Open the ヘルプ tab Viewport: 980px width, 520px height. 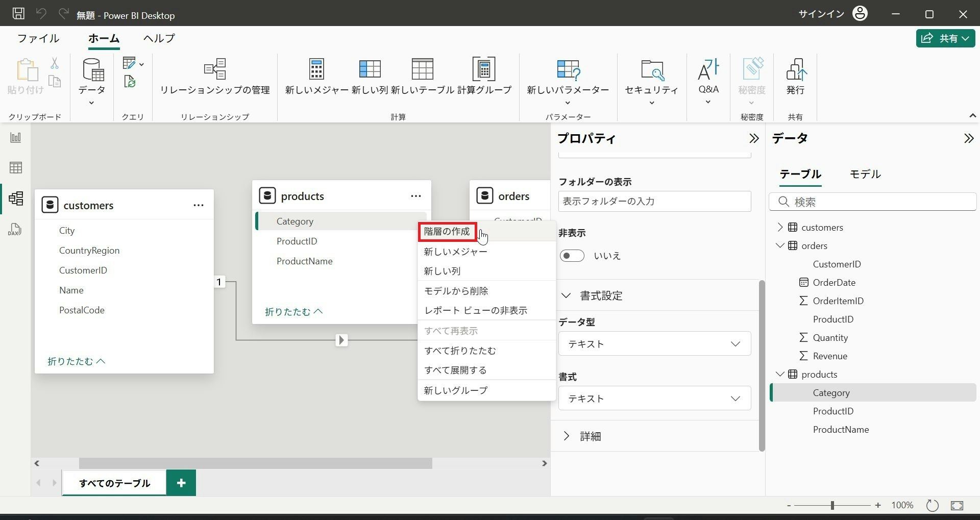tap(159, 38)
